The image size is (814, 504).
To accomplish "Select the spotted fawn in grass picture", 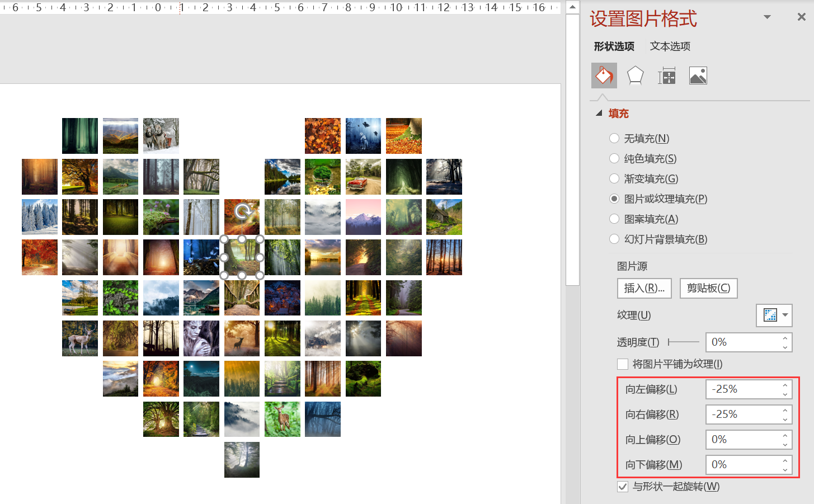I will 283,420.
